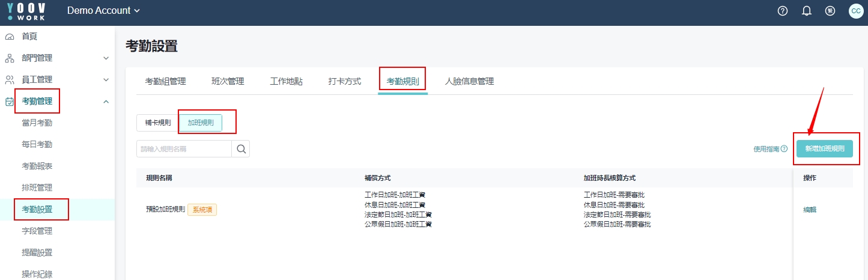This screenshot has width=868, height=280.
Task: Click 編輯 for 預設加班規則
Action: (810, 210)
